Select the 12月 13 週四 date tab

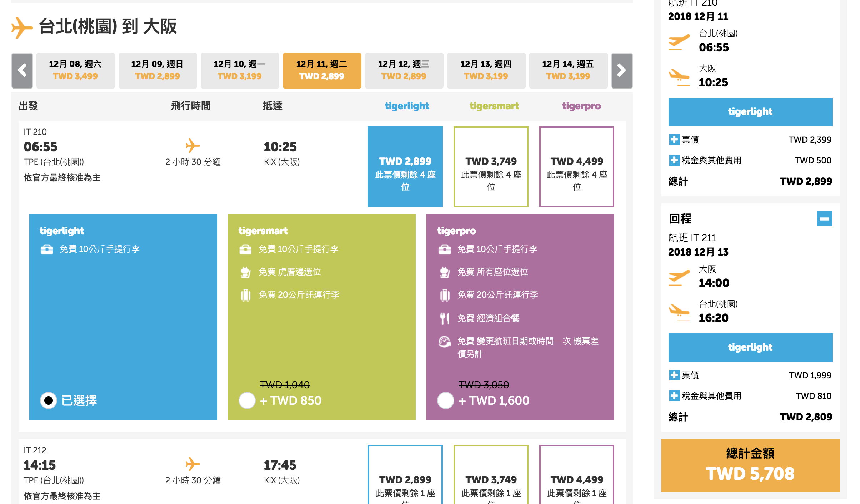click(x=486, y=70)
